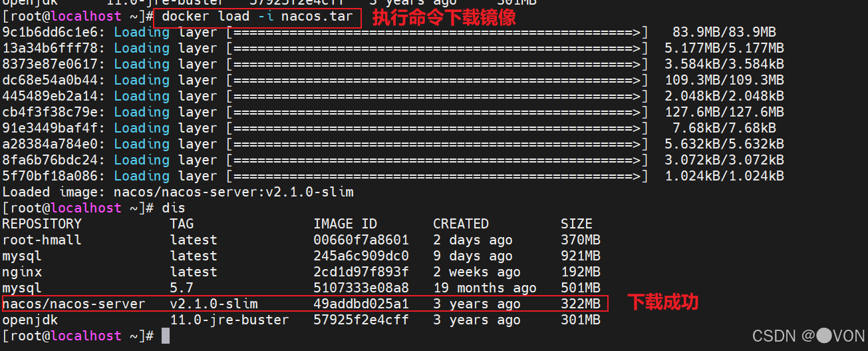This screenshot has width=868, height=351.
Task: Select image ID 57925f2e4cff in the bottom row
Action: 361,320
